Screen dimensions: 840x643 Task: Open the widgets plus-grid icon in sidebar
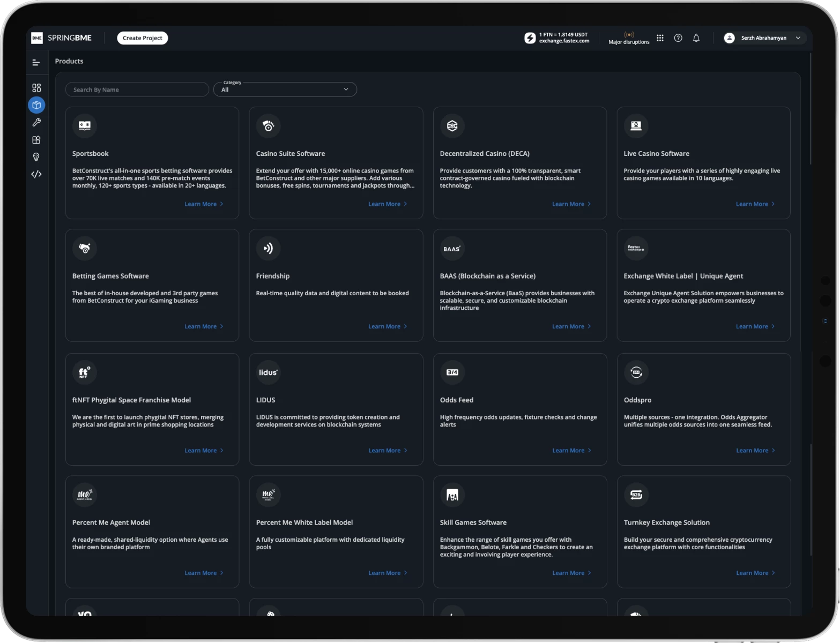pos(36,140)
